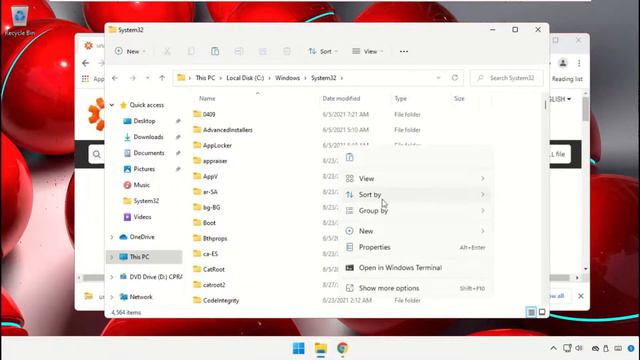The height and width of the screenshot is (360, 640).
Task: Show hidden icons in system tray
Action: [x=553, y=348]
